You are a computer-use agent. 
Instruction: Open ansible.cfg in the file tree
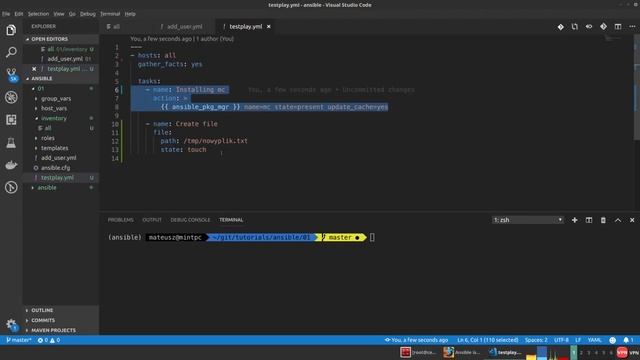click(56, 168)
